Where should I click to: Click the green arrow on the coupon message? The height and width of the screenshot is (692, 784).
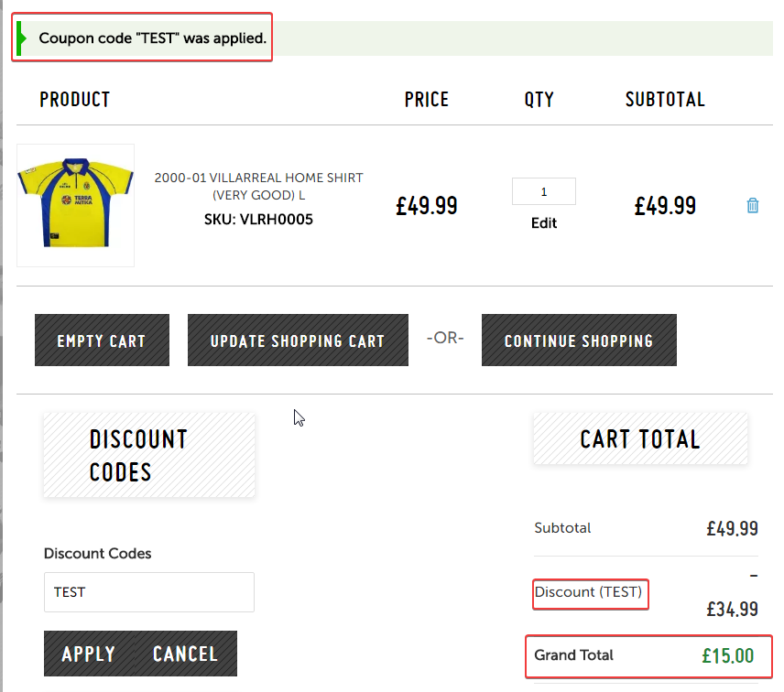pyautogui.click(x=21, y=39)
